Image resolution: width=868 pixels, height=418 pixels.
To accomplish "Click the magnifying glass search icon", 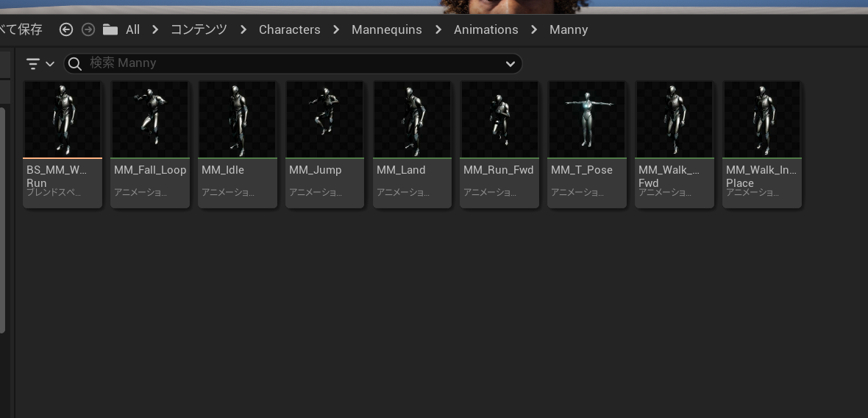I will (x=74, y=63).
